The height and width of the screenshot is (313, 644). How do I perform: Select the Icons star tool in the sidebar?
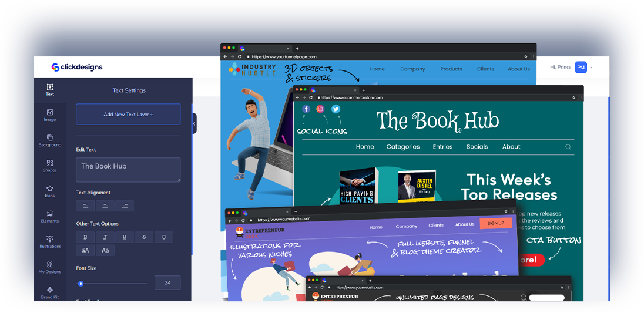pyautogui.click(x=50, y=191)
